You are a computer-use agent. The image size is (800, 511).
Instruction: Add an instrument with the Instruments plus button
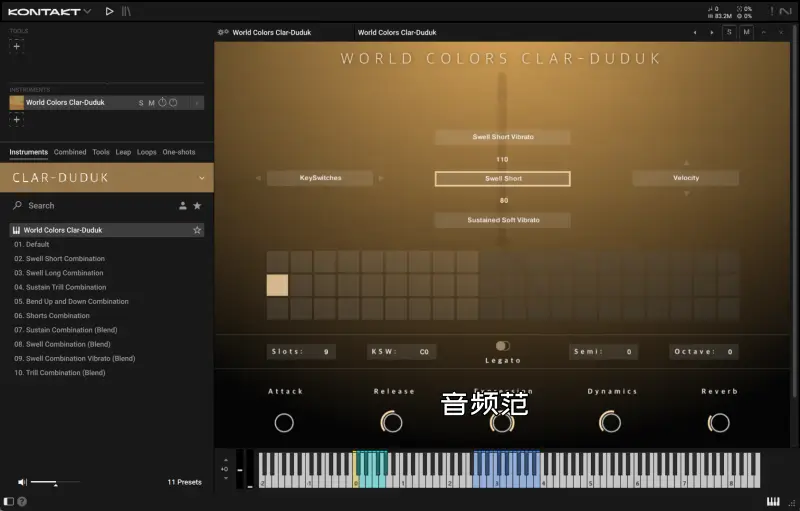pyautogui.click(x=16, y=120)
